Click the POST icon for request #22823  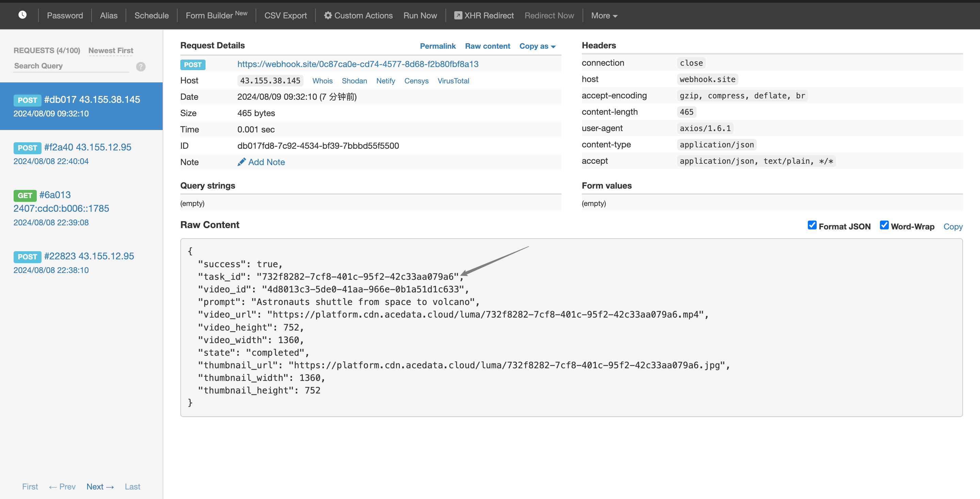coord(27,257)
